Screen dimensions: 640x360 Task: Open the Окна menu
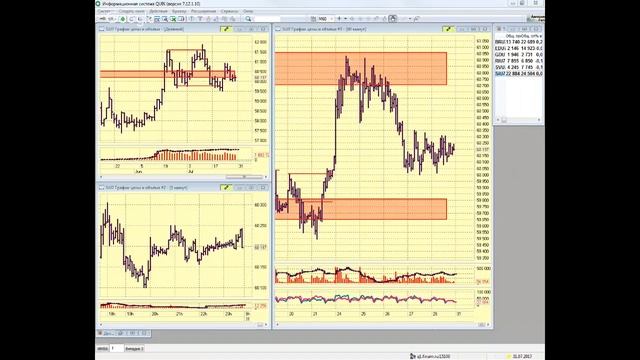pos(248,11)
